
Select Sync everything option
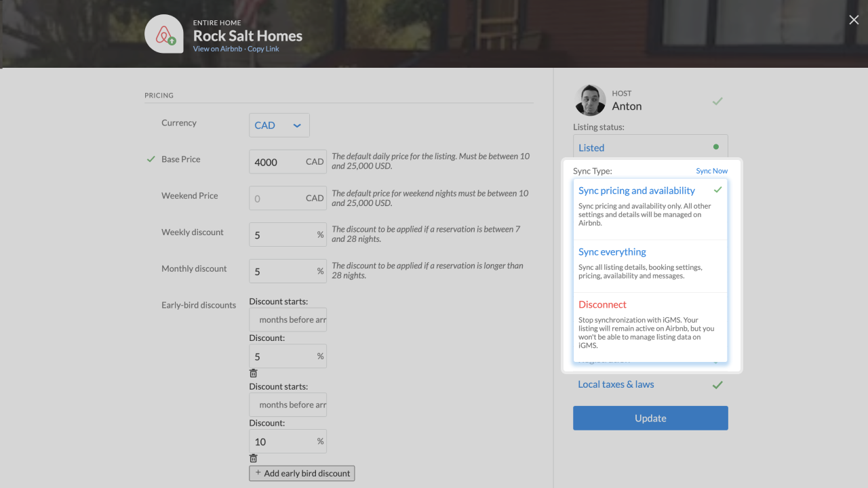(x=650, y=266)
